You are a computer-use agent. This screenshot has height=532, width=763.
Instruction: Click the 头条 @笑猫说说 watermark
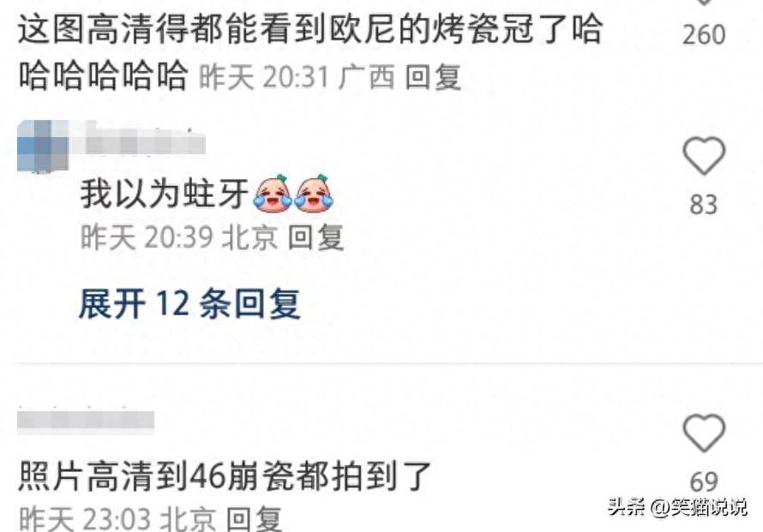[677, 507]
